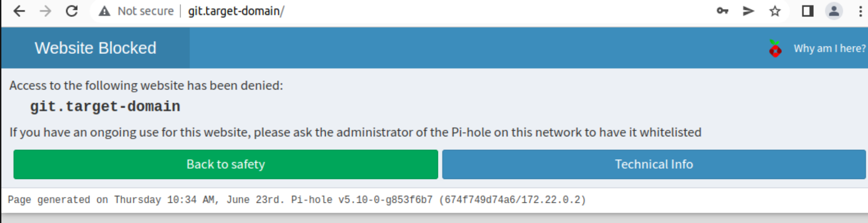The width and height of the screenshot is (868, 223).
Task: Click the green Back to safety button
Action: [226, 164]
